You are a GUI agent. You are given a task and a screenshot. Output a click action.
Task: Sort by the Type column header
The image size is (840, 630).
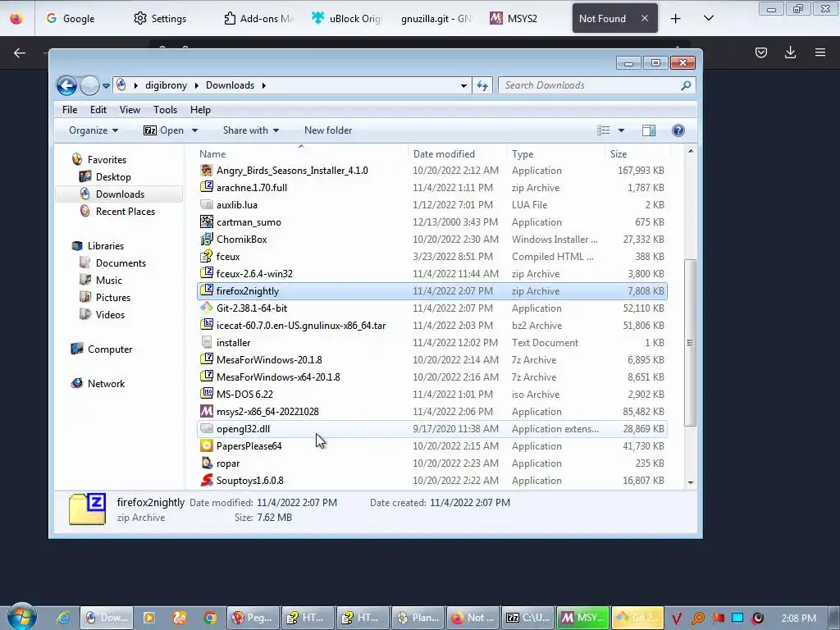[555, 153]
